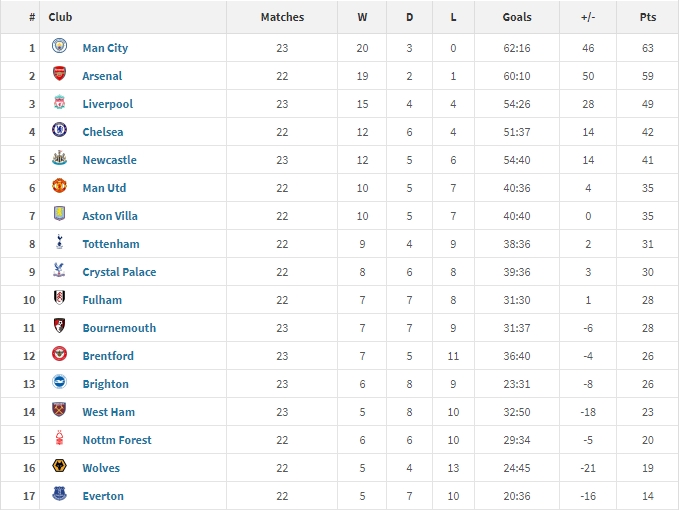Viewport: 679px width, 510px height.
Task: Open the Fulham club link
Action: [x=102, y=300]
